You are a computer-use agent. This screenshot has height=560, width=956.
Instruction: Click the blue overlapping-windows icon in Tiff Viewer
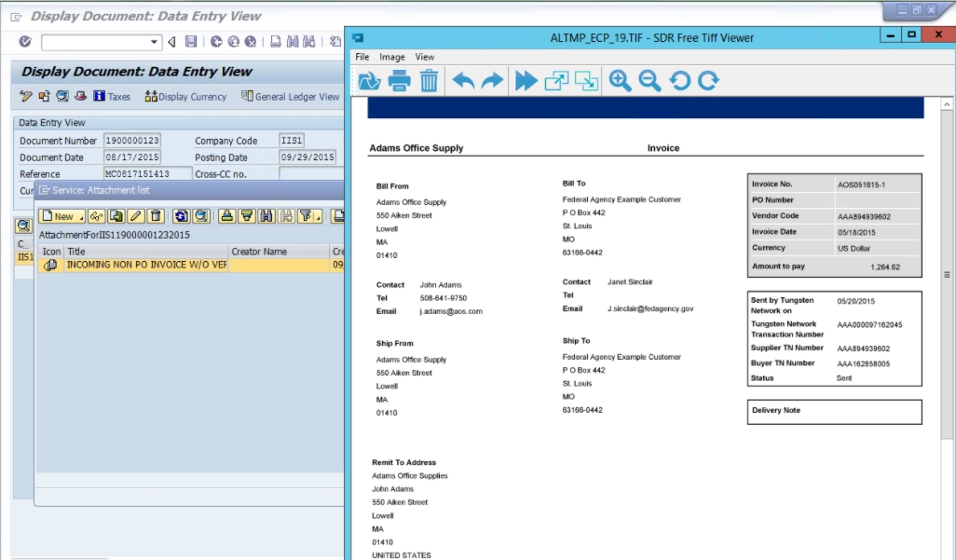[x=556, y=80]
